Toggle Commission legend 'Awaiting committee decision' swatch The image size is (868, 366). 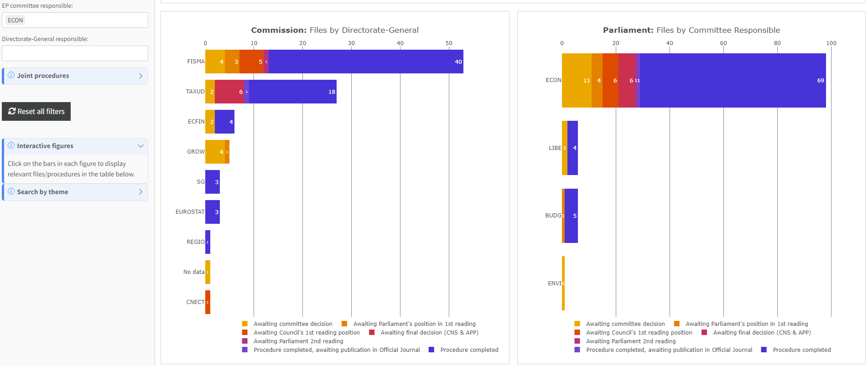245,324
